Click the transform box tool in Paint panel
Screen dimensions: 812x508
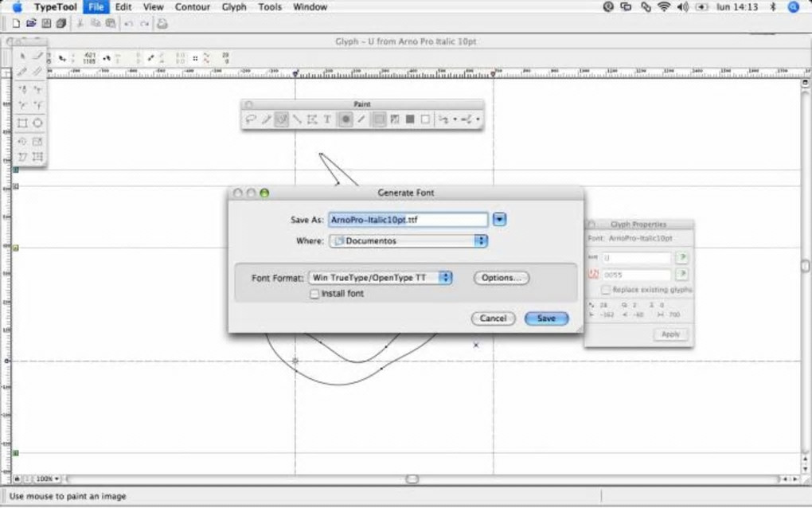312,119
